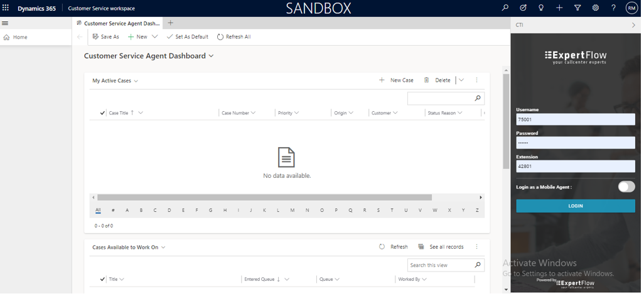Click the Extension field in CTI panel
Image resolution: width=644 pixels, height=296 pixels.
(x=576, y=166)
